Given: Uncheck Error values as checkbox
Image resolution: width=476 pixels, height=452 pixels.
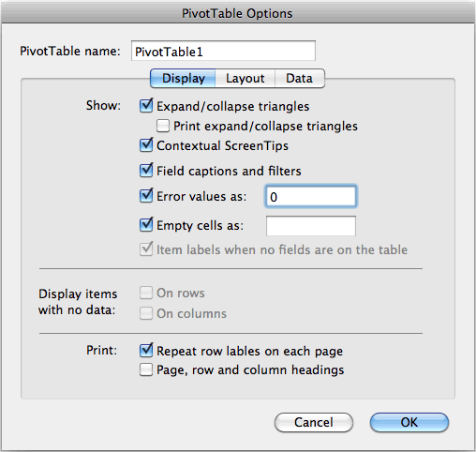Looking at the screenshot, I should click(x=146, y=196).
